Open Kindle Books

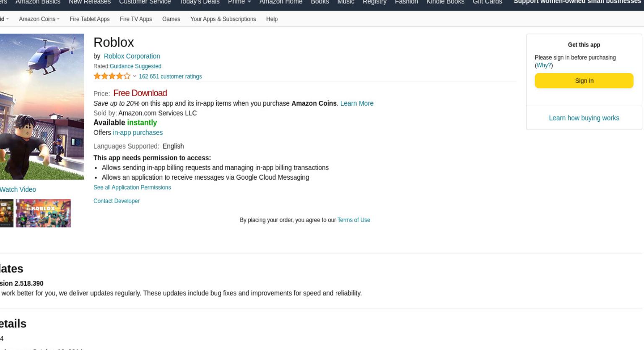(445, 2)
